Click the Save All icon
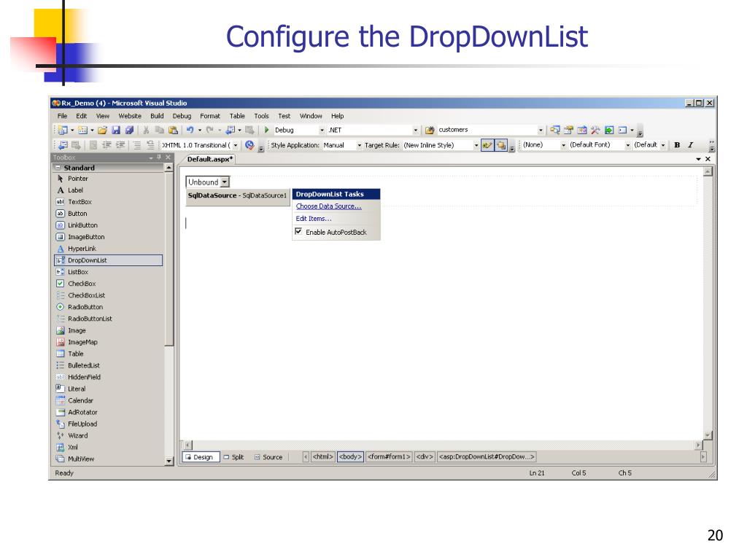Screen dimensions: 747x560 pyautogui.click(x=129, y=130)
